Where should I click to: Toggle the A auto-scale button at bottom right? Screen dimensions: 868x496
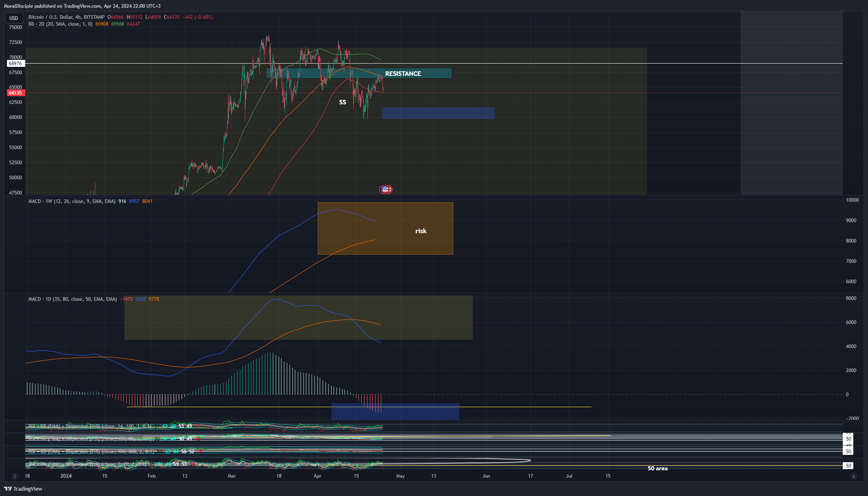tap(853, 476)
